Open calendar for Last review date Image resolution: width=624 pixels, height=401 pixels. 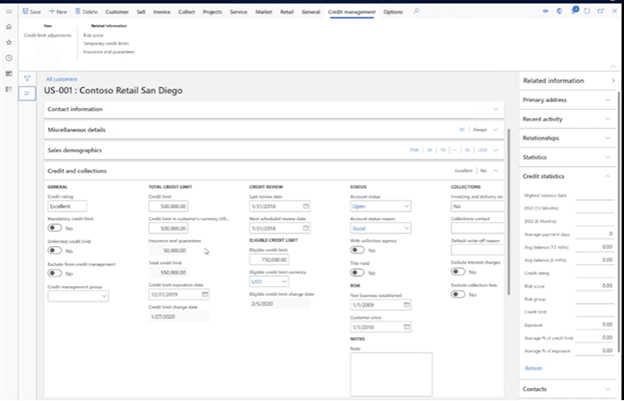coord(306,206)
